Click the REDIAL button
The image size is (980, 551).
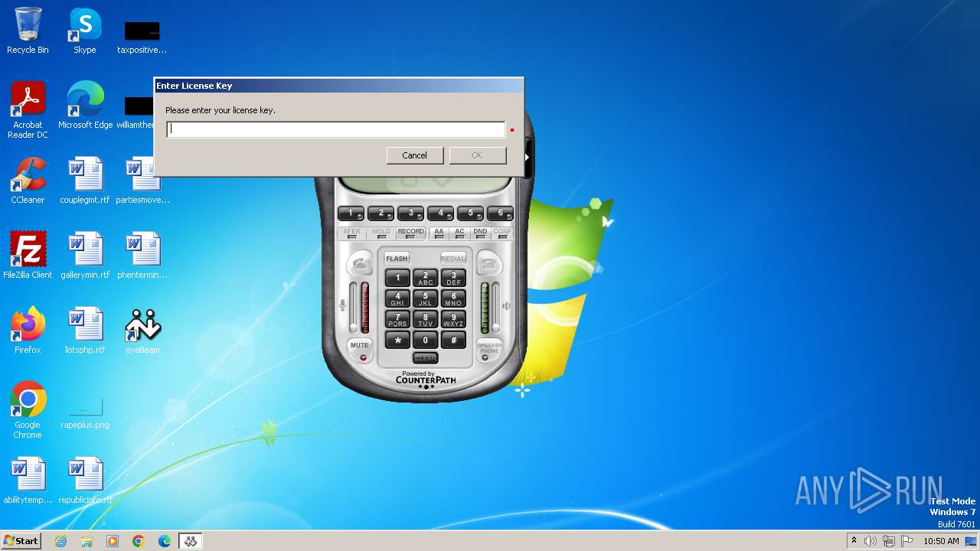(x=453, y=259)
